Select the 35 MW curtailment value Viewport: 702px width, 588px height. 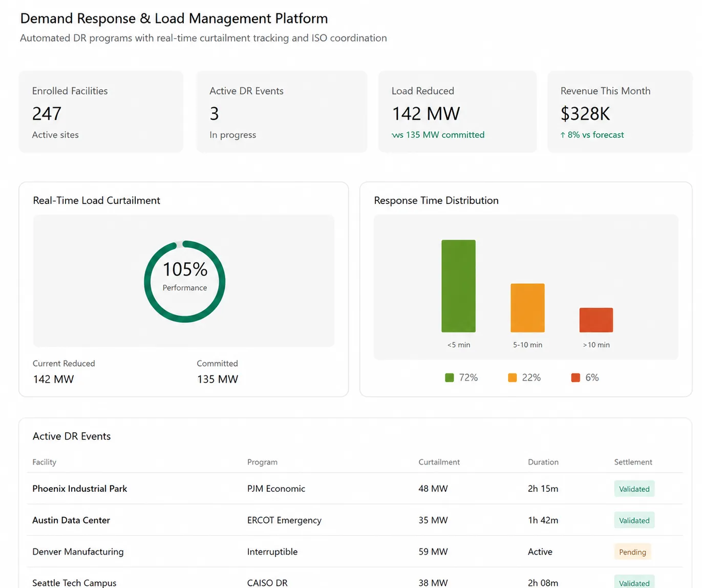pos(433,520)
